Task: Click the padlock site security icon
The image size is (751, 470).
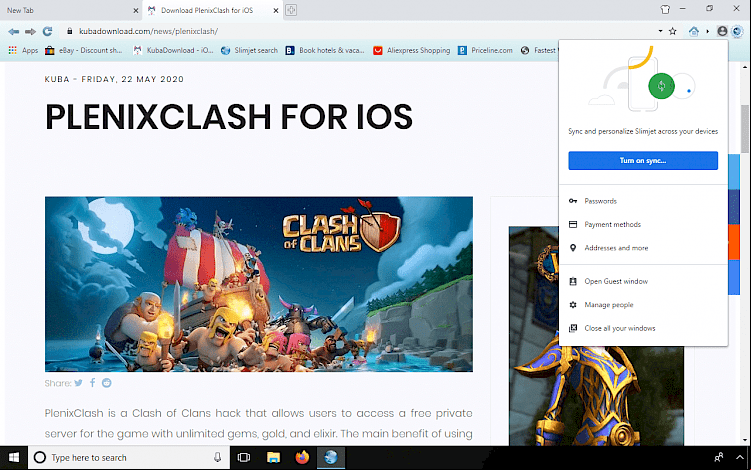Action: pyautogui.click(x=69, y=31)
